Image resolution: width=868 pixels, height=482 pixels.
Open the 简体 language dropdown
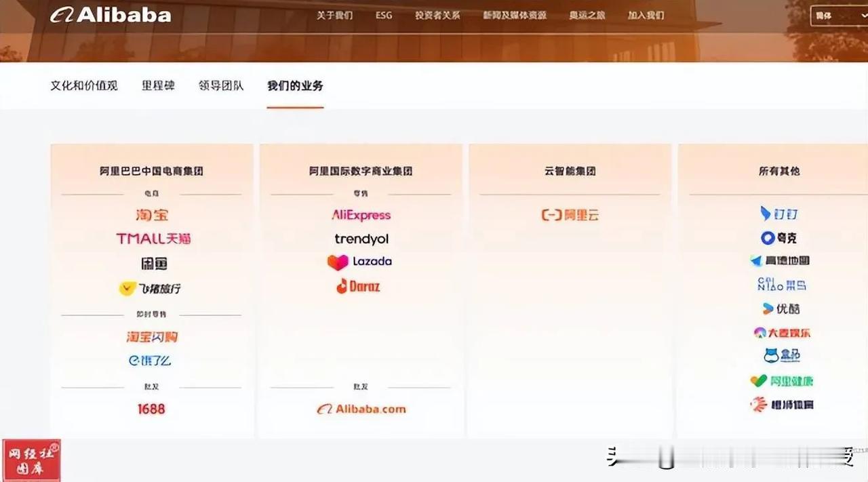[x=839, y=15]
